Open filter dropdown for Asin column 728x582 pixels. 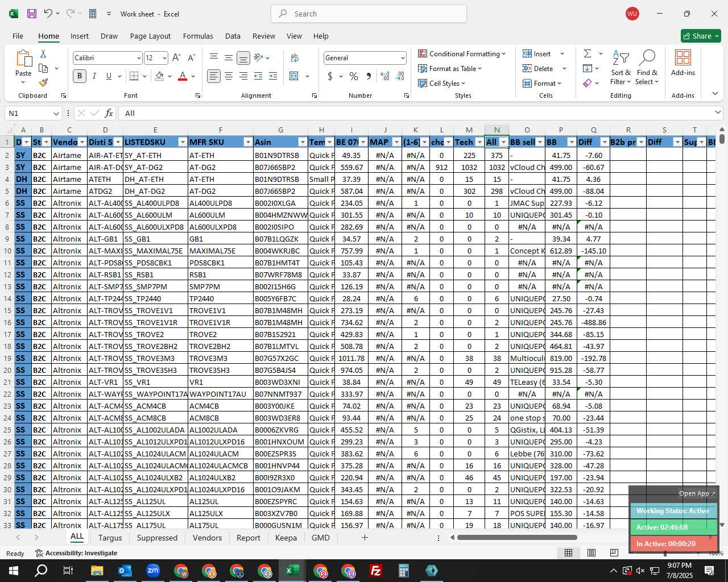[x=303, y=142]
